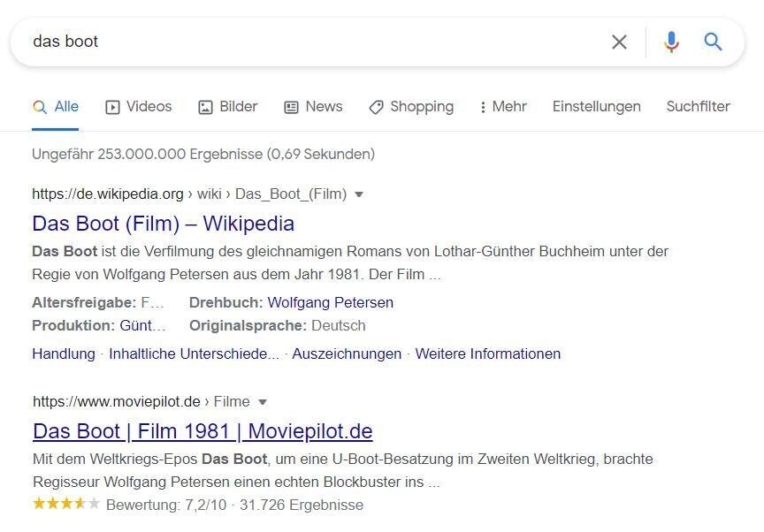Image resolution: width=764 pixels, height=532 pixels.
Task: Open 'Das Boot (Film) – Wikipedia' result
Action: pyautogui.click(x=164, y=224)
